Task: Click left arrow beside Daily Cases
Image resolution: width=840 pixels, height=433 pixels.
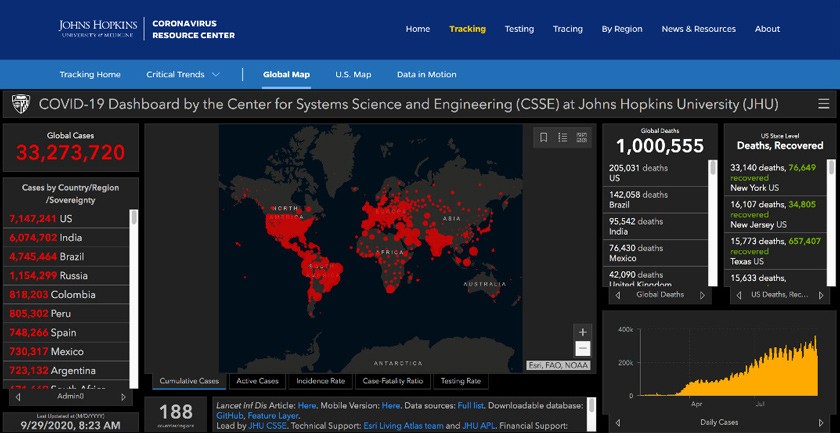Action: (618, 422)
